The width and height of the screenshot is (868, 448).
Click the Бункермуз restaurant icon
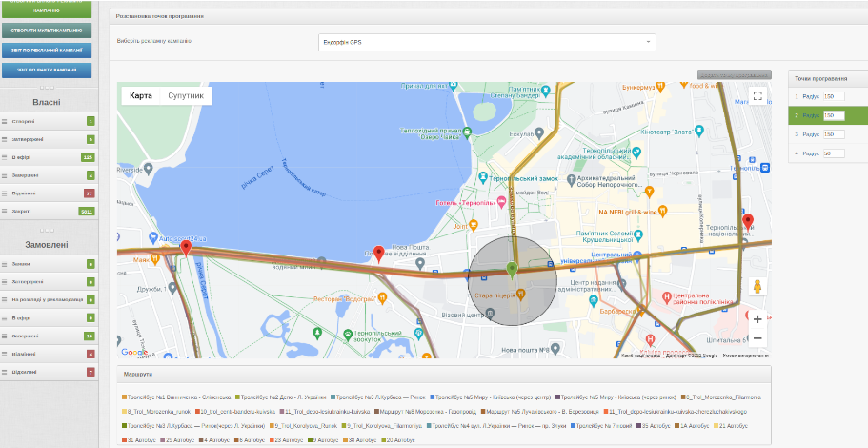point(660,88)
